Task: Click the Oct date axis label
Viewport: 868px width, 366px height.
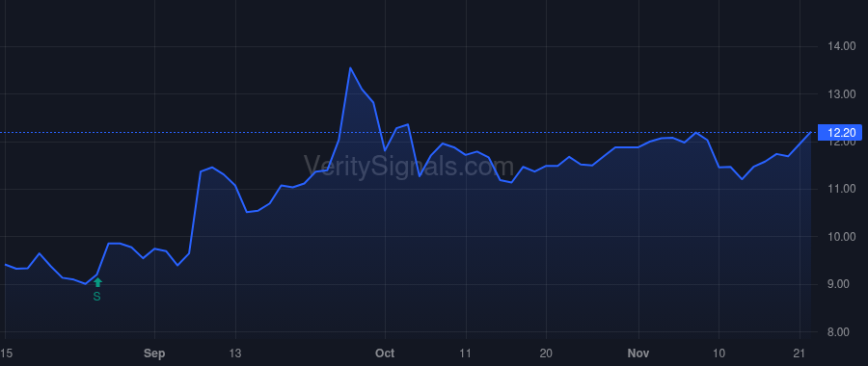Action: pyautogui.click(x=385, y=353)
